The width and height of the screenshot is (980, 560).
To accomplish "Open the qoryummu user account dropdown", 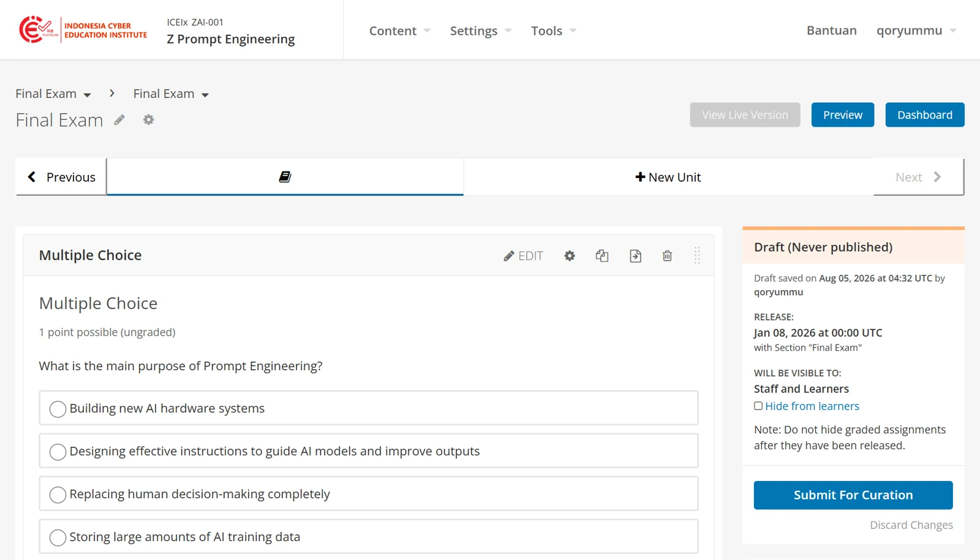I will pos(916,31).
